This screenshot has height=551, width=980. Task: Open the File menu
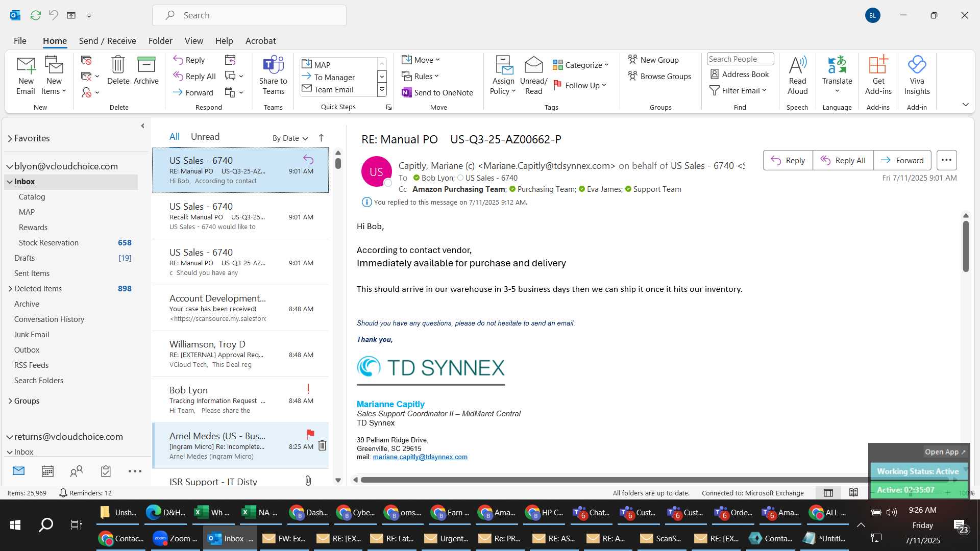pos(20,41)
